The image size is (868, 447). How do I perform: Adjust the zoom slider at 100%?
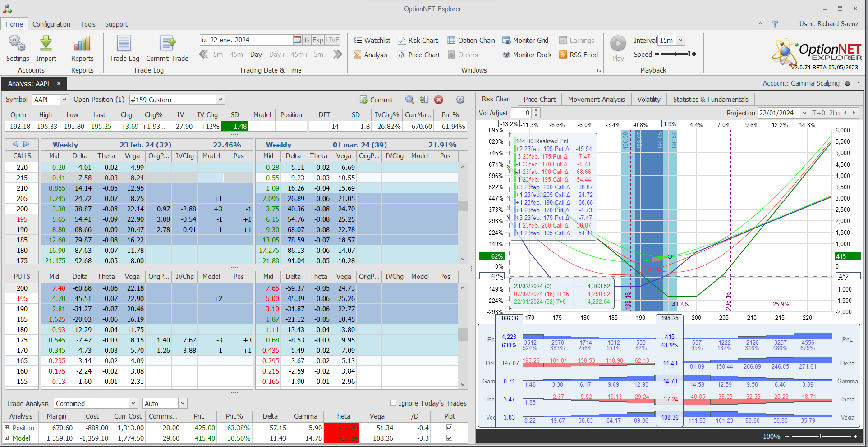pyautogui.click(x=820, y=436)
